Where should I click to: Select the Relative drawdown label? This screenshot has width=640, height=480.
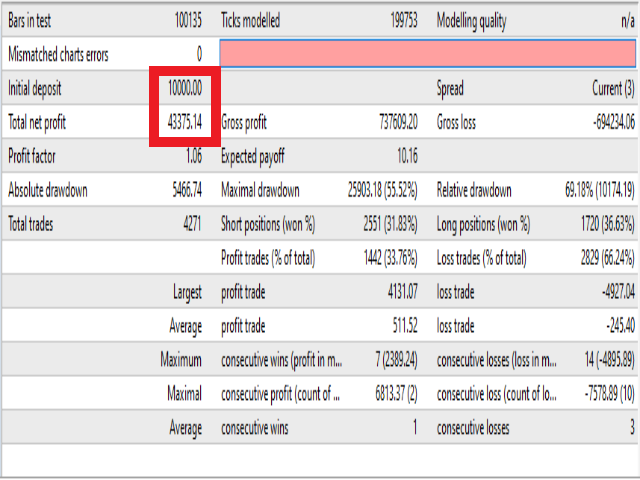pos(474,190)
